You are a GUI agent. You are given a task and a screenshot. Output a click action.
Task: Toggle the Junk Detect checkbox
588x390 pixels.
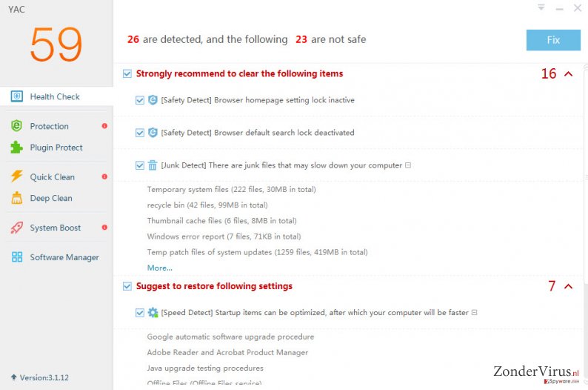(x=139, y=165)
